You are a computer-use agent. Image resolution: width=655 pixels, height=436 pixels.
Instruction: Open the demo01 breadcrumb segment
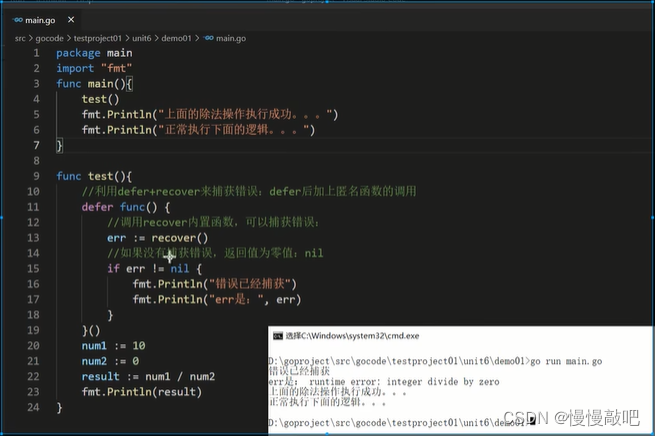(176, 38)
